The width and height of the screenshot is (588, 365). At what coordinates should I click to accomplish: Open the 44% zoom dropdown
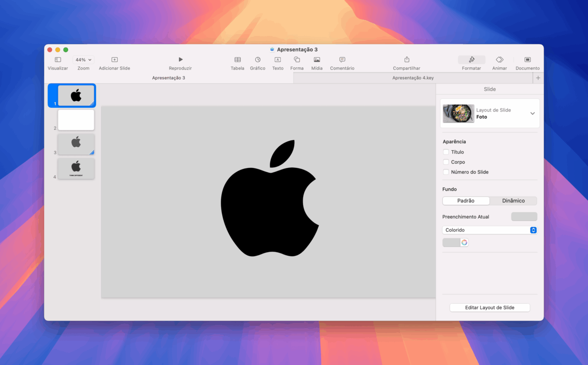84,60
